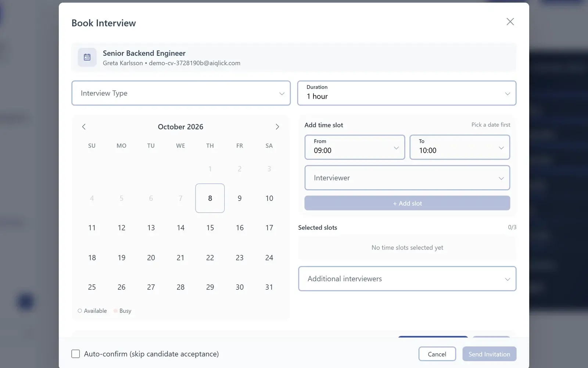Choose October 27 as the date

(x=151, y=287)
